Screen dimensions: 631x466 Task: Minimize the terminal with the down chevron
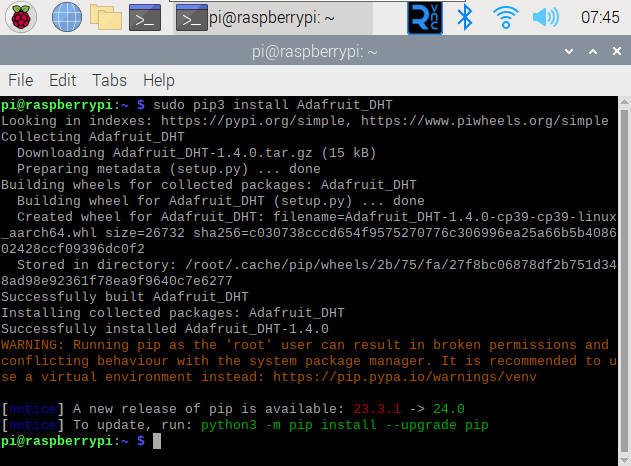[569, 51]
